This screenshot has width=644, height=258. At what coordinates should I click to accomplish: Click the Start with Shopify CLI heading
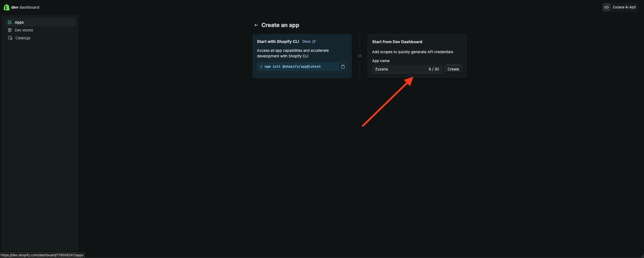(x=278, y=42)
